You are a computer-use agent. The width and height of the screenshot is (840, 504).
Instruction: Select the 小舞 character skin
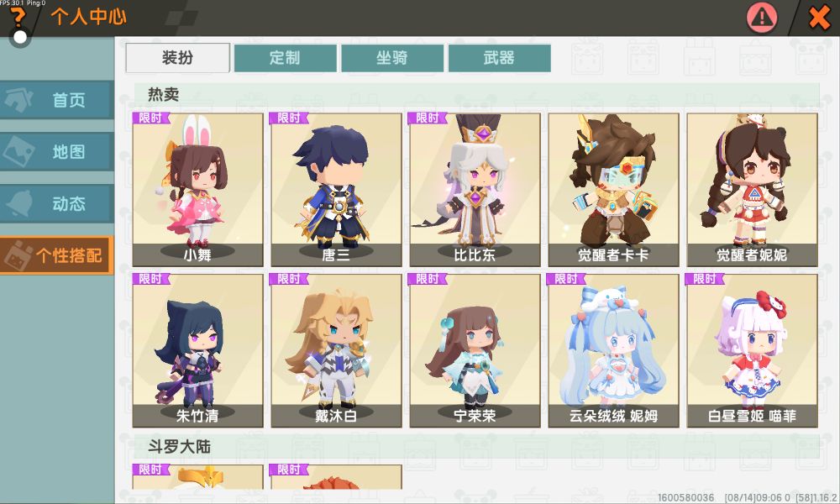tap(197, 190)
